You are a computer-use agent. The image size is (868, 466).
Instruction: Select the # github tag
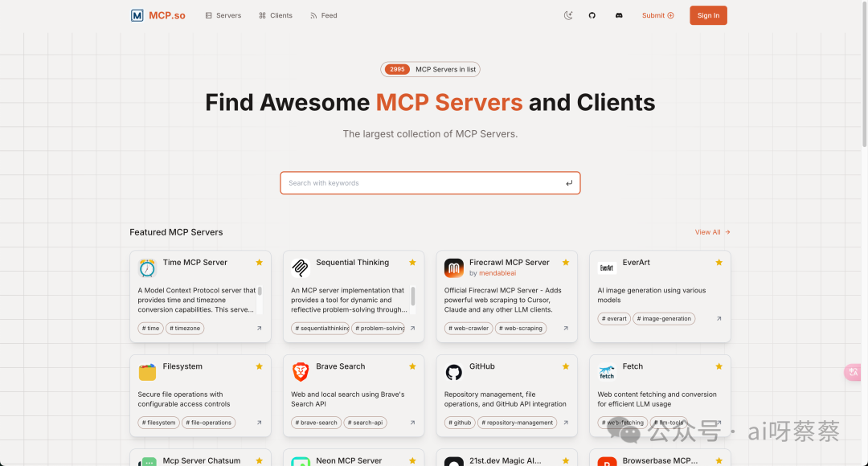460,423
